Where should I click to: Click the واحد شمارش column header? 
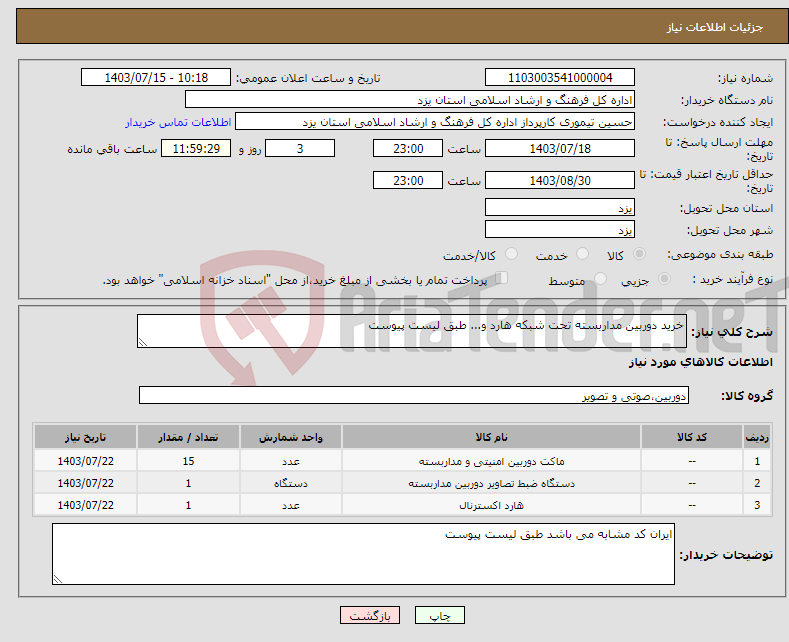point(291,437)
